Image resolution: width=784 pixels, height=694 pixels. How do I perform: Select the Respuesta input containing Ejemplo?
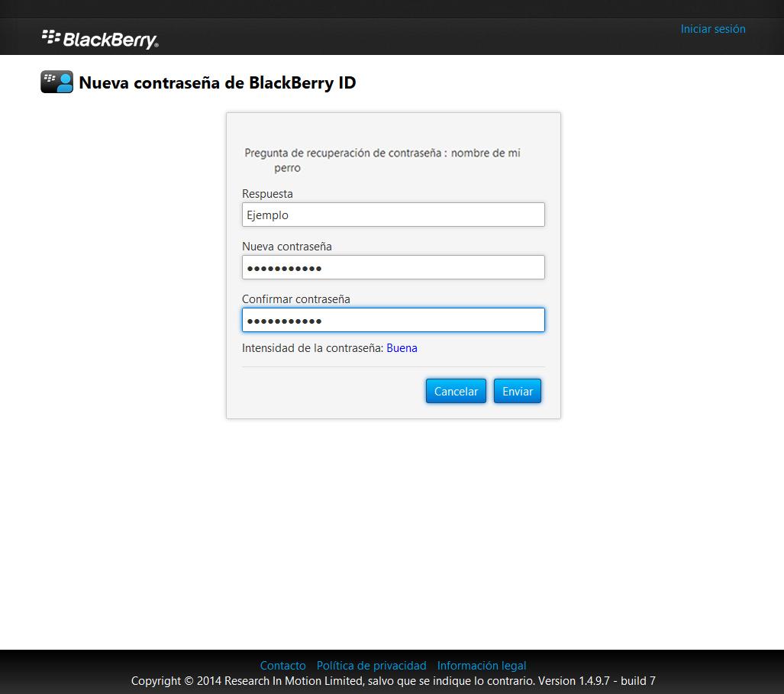click(393, 215)
